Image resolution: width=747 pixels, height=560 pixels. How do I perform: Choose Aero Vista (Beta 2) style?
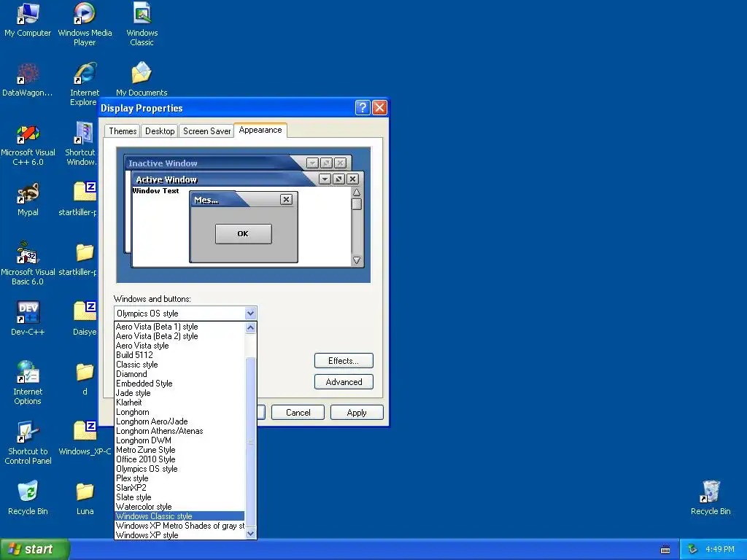coord(179,336)
